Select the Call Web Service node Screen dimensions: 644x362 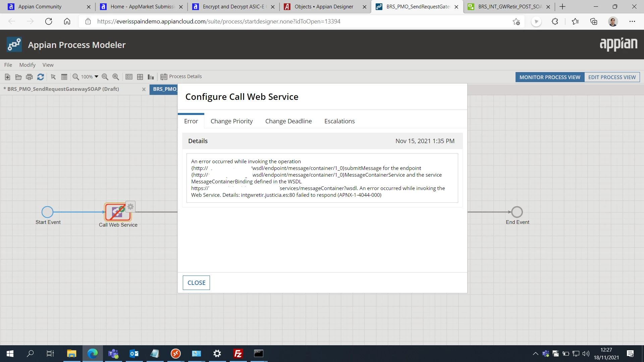[117, 212]
